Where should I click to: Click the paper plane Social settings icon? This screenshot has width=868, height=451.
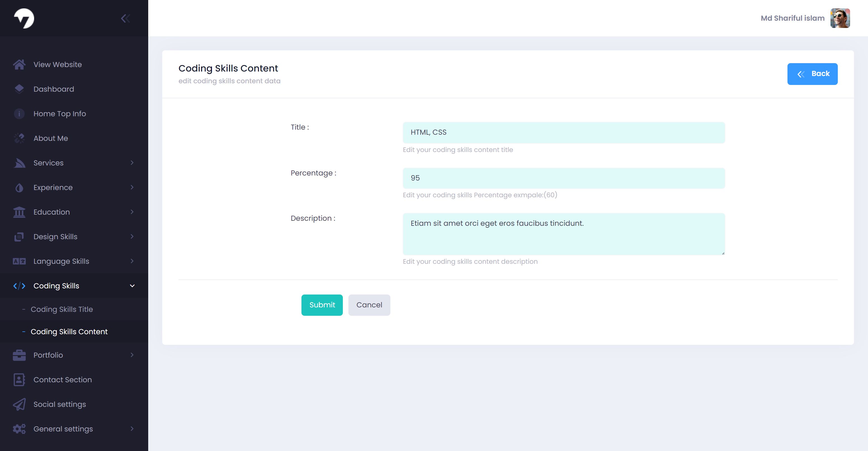[19, 404]
